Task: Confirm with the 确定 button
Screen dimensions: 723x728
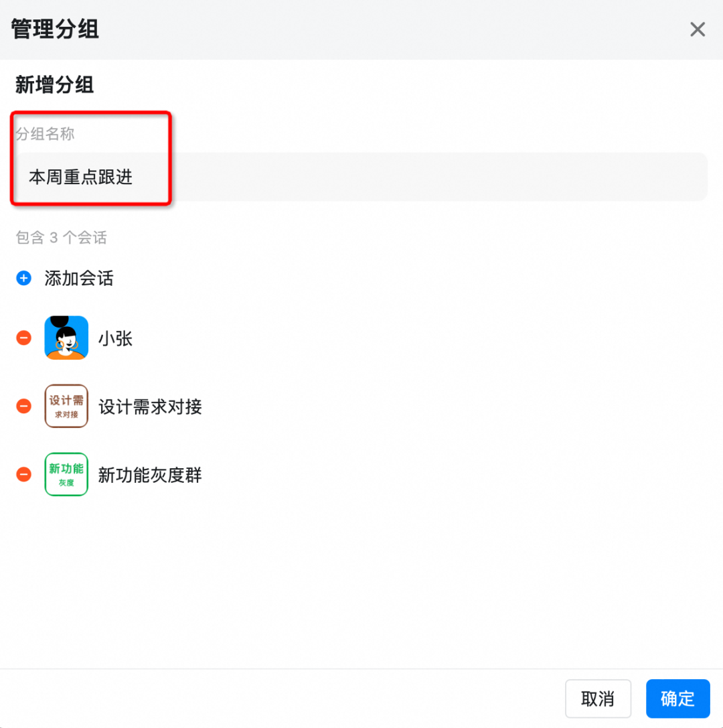Action: 678,699
